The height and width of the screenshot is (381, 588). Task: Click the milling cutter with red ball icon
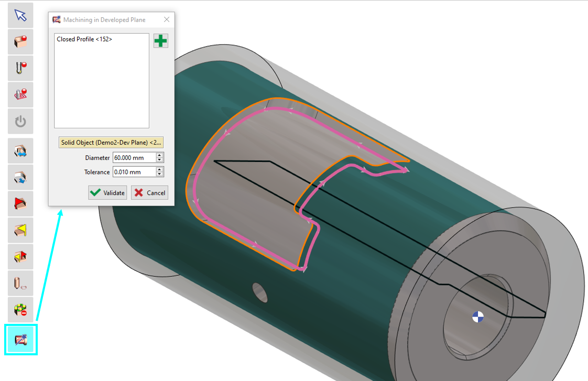pyautogui.click(x=20, y=69)
